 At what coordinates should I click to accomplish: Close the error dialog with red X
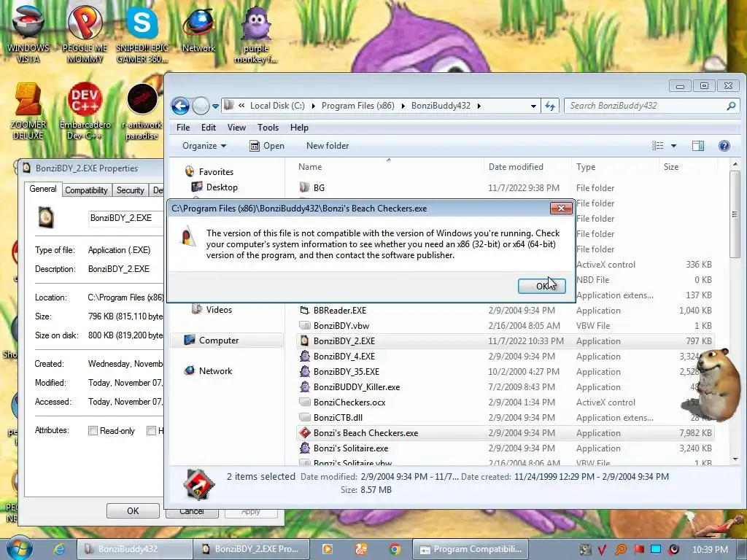point(561,208)
